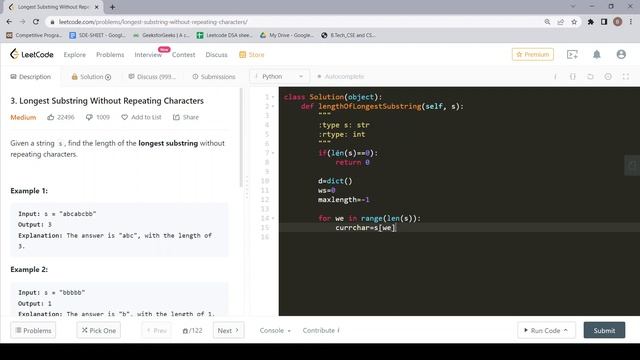Toggle the Autocomplete option
This screenshot has height=360, width=640.
tap(340, 76)
